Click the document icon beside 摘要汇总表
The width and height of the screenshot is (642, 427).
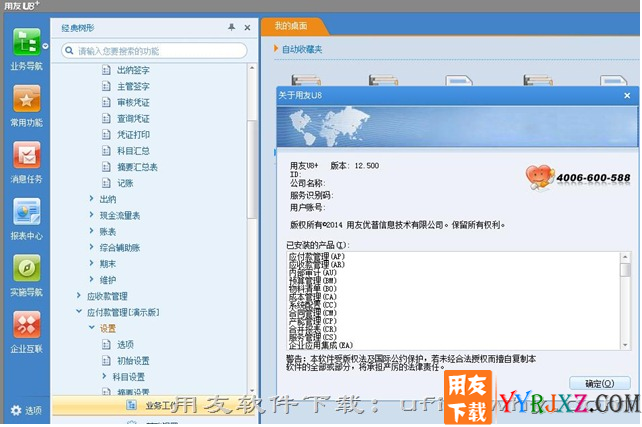[106, 167]
